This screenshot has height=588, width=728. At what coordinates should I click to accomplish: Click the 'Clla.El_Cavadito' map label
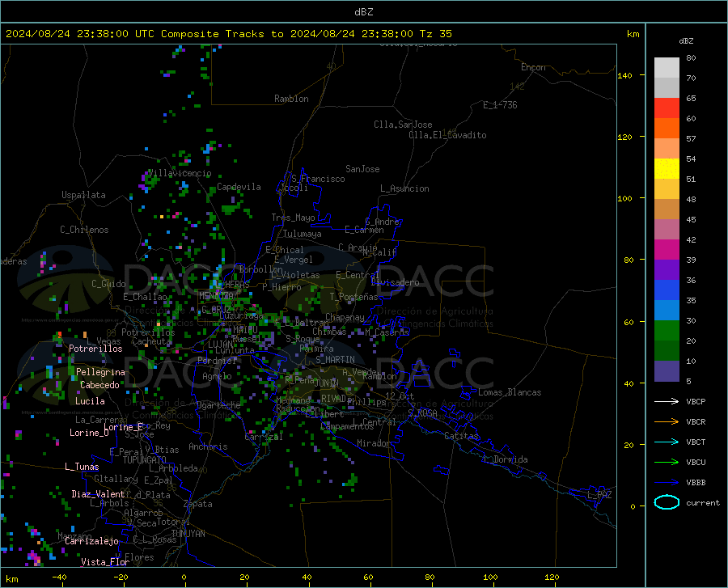[447, 135]
